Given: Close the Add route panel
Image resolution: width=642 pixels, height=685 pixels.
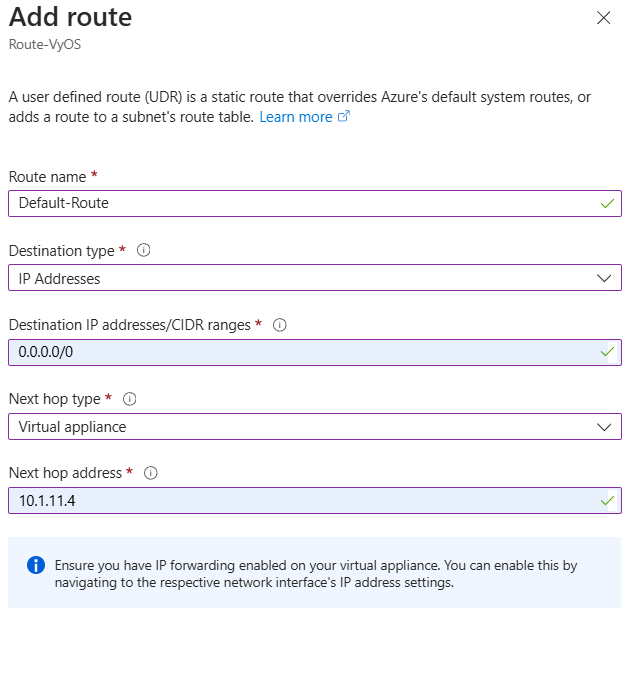Looking at the screenshot, I should point(603,18).
